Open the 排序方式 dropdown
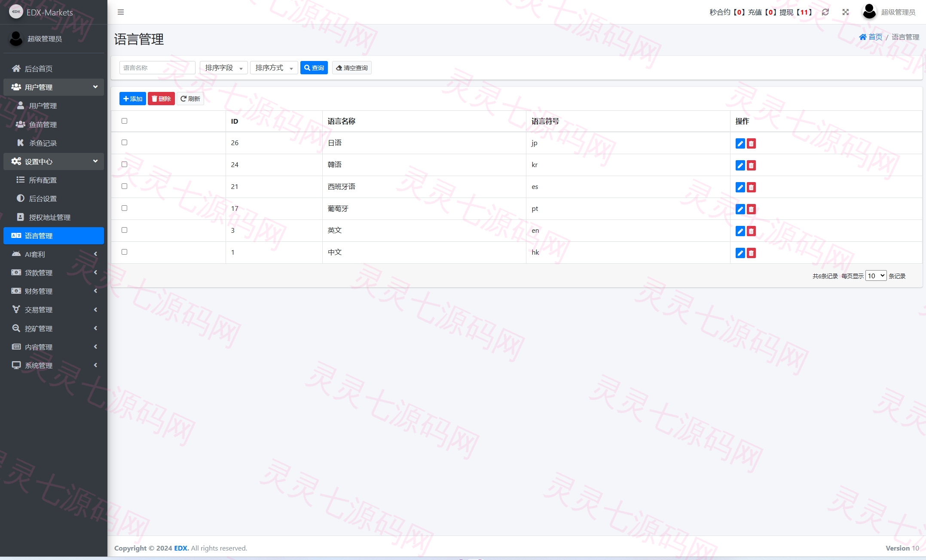926x560 pixels. (x=274, y=68)
